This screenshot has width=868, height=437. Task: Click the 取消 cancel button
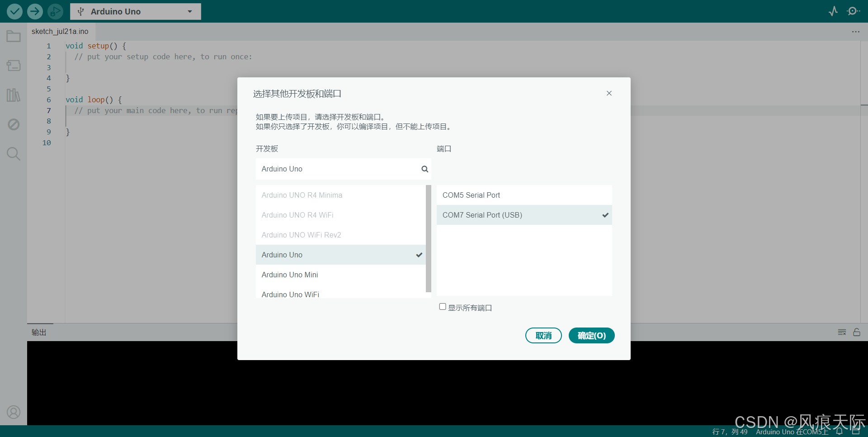click(543, 336)
